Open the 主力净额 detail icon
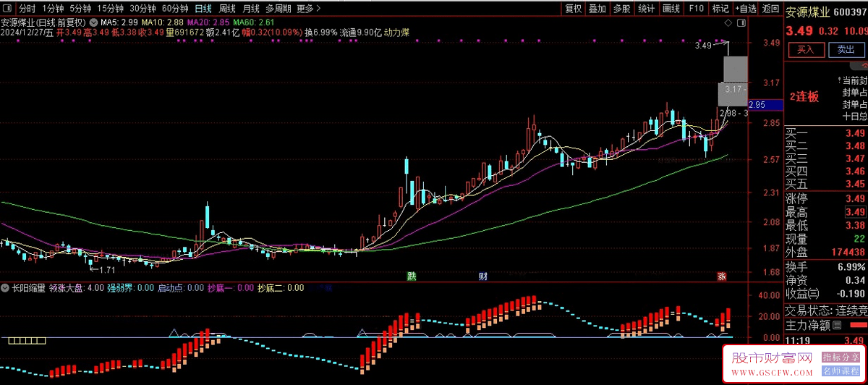This screenshot has width=868, height=385. click(x=837, y=326)
